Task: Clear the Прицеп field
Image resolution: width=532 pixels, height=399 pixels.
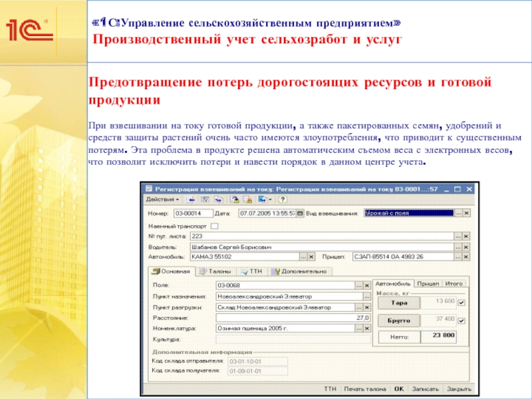Action: click(466, 257)
